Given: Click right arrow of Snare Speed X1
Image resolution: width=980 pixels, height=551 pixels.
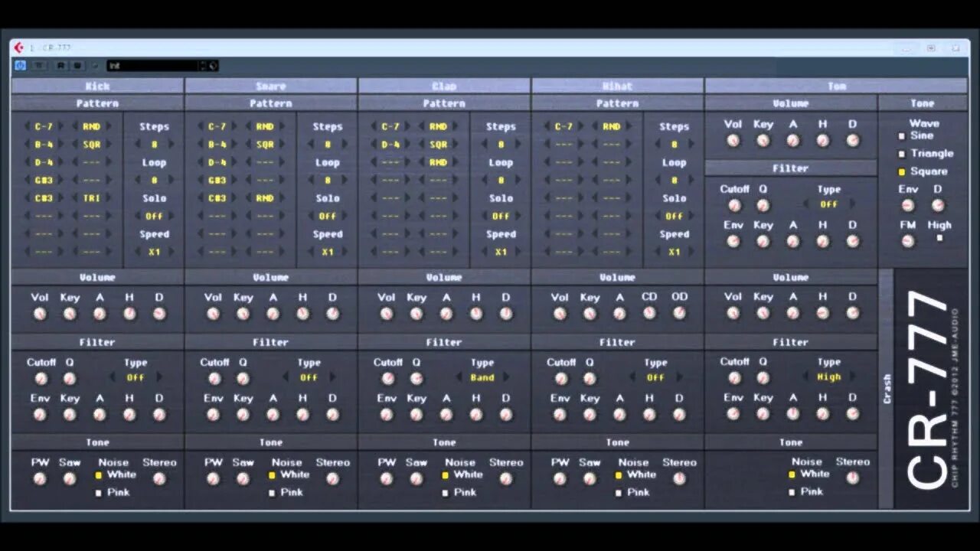Looking at the screenshot, I should [345, 253].
